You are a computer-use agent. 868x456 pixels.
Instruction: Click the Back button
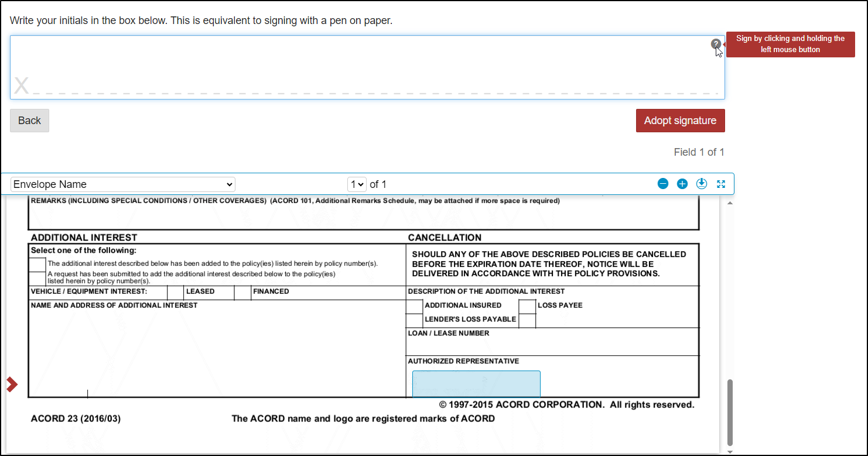coord(29,121)
